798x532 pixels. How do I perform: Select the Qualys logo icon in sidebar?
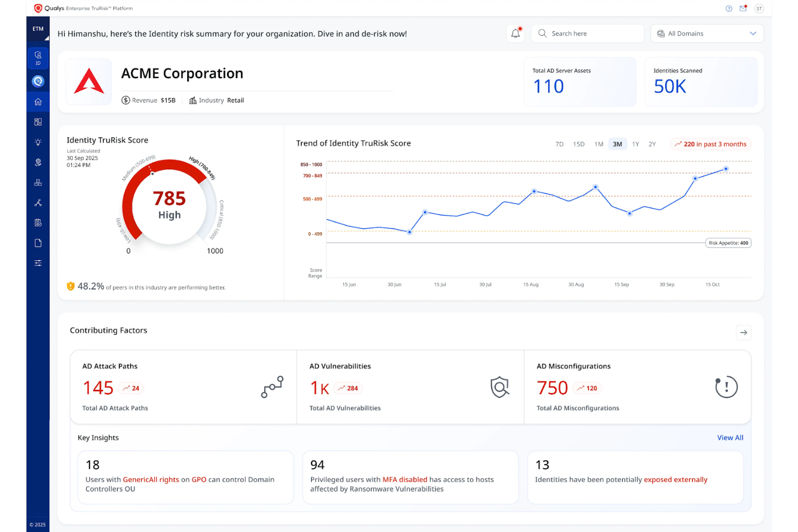coord(38,81)
